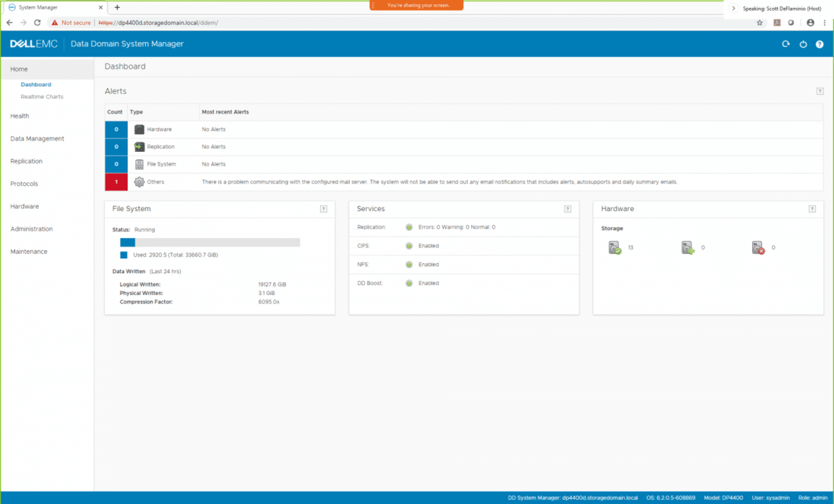Open the Chrome three-dot menu
The height and width of the screenshot is (504, 834).
pyautogui.click(x=825, y=23)
